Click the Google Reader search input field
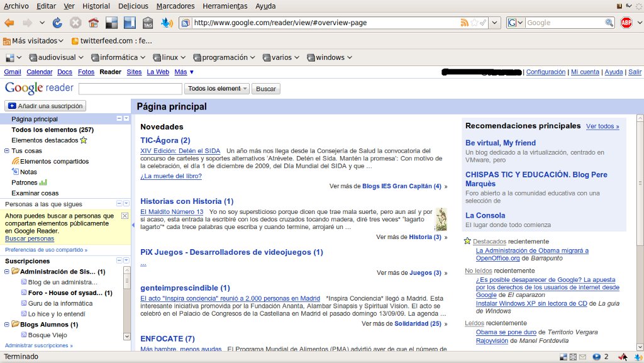The image size is (644, 363). 130,89
